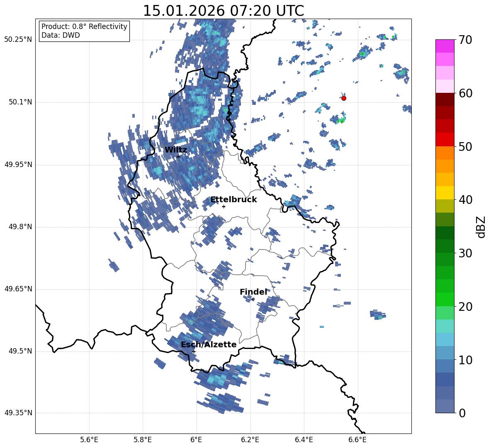Image resolution: width=491 pixels, height=448 pixels.
Task: Click the 6.2°E longitude label
Action: (250, 440)
